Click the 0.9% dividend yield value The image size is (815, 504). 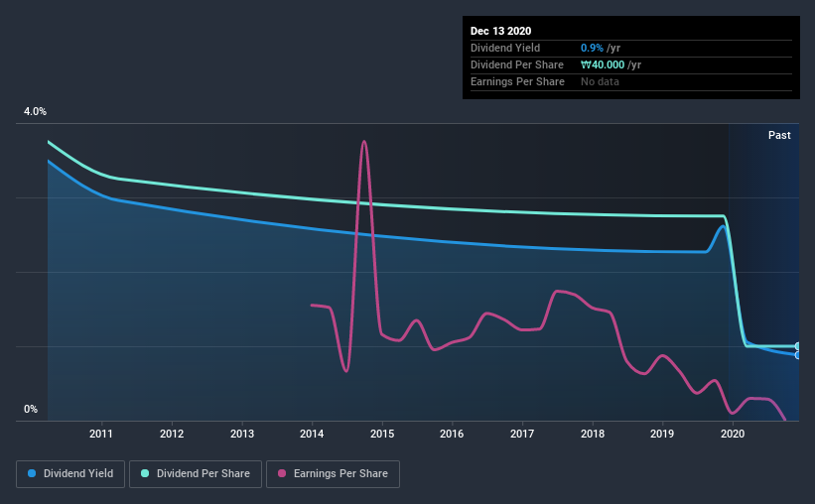[592, 48]
